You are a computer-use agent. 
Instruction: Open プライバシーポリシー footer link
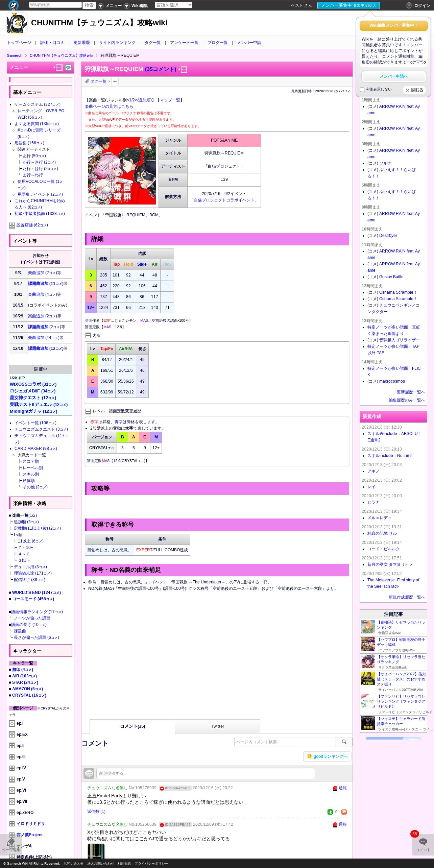pyautogui.click(x=151, y=863)
